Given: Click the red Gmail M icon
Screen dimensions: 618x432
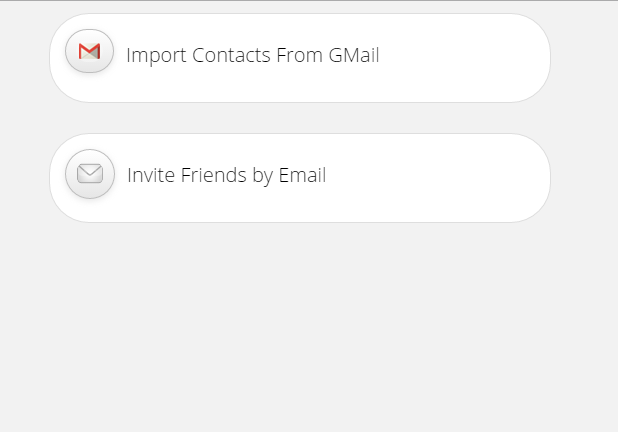Looking at the screenshot, I should pos(89,52).
